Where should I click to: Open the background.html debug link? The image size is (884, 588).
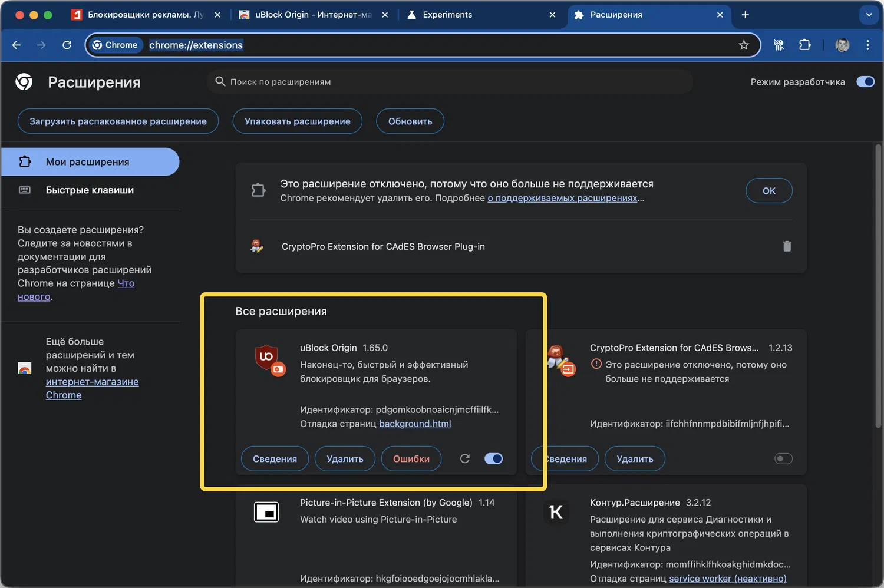415,424
